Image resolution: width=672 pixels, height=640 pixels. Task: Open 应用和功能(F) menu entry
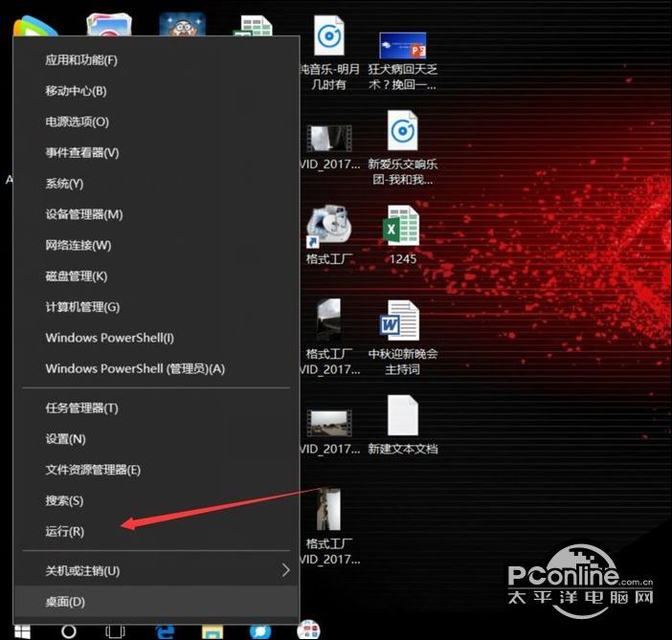[81, 60]
